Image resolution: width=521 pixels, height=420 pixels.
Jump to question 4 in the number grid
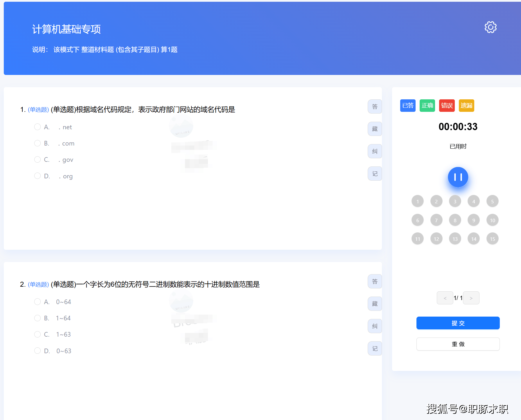[x=474, y=201]
